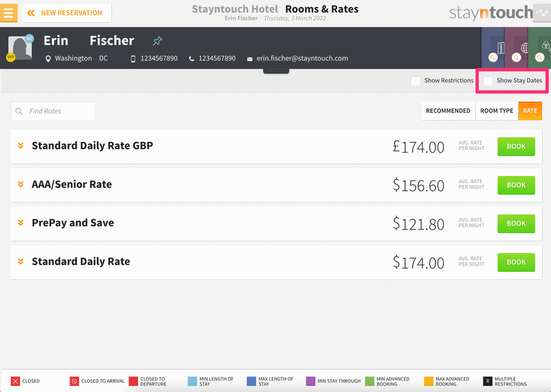Click the Min Stay Through purple swatch

click(311, 381)
